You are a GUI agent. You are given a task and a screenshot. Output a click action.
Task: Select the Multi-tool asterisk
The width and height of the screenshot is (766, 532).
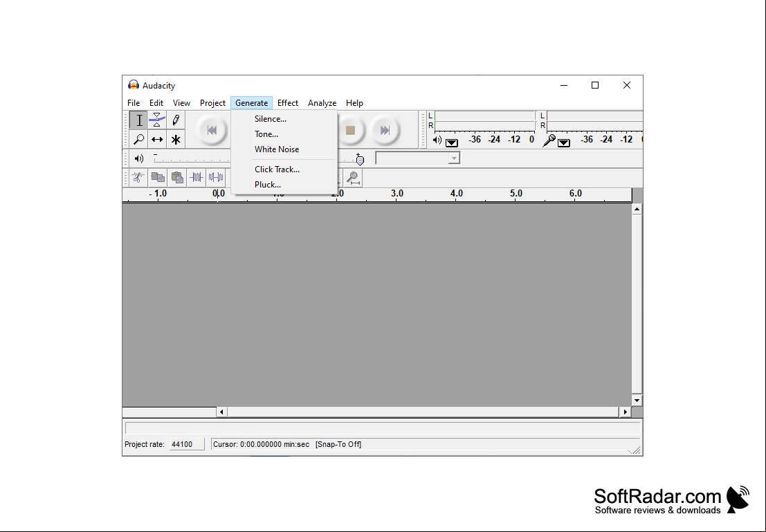pyautogui.click(x=176, y=139)
